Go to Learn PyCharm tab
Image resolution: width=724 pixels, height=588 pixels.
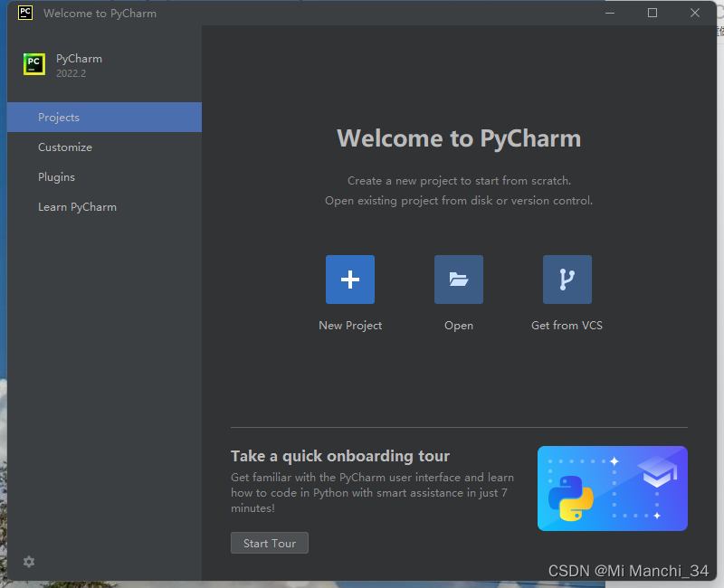coord(104,207)
